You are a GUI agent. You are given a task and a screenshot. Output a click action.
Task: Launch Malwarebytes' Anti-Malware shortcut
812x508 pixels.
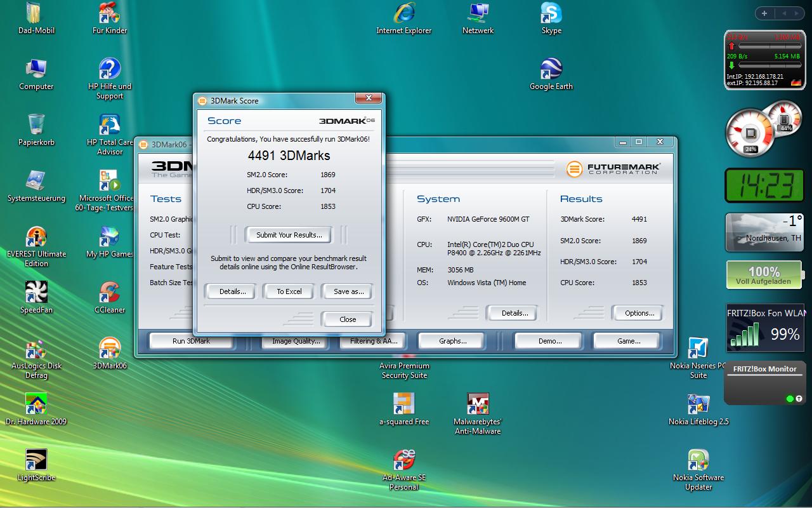click(478, 415)
